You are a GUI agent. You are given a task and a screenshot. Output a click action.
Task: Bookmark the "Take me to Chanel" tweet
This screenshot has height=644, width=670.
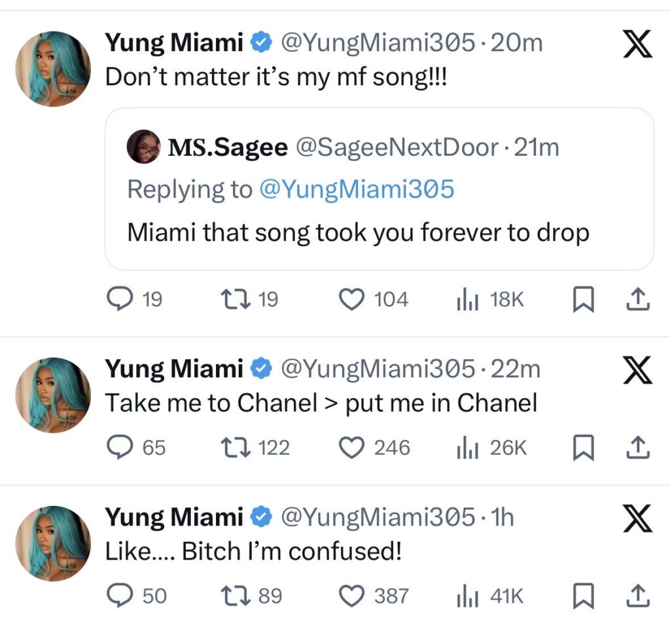click(x=583, y=448)
